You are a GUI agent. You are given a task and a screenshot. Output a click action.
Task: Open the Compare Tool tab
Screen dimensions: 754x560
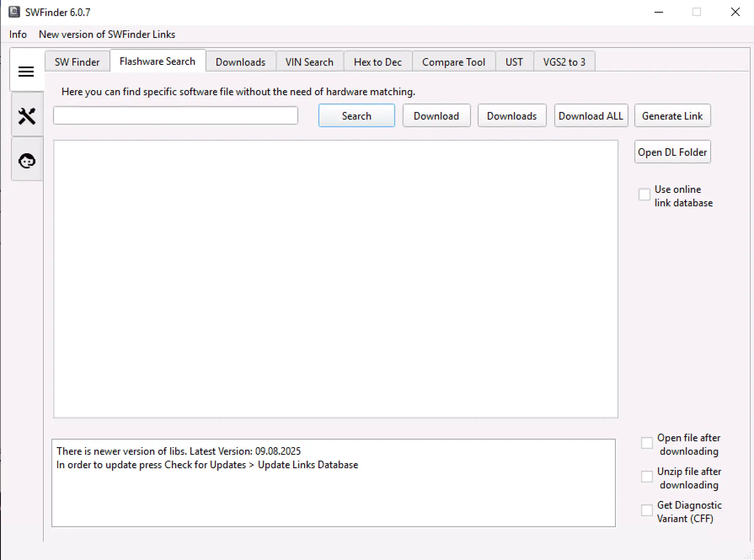click(454, 62)
